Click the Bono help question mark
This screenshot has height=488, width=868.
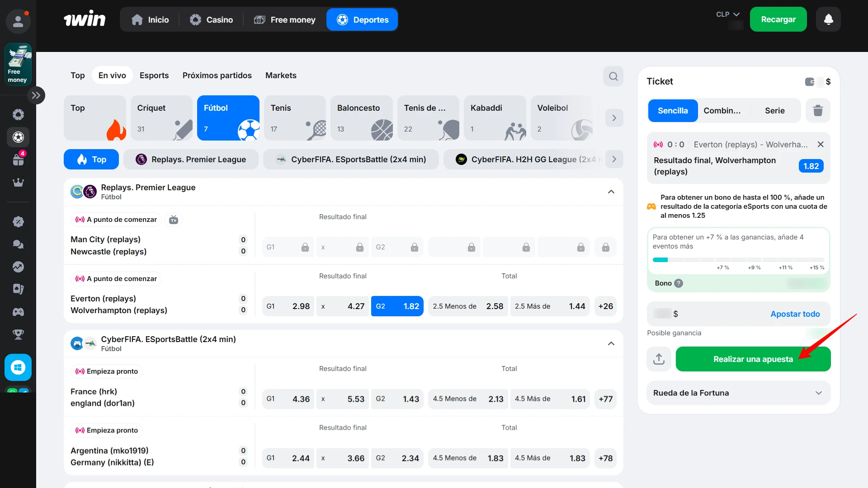point(679,283)
